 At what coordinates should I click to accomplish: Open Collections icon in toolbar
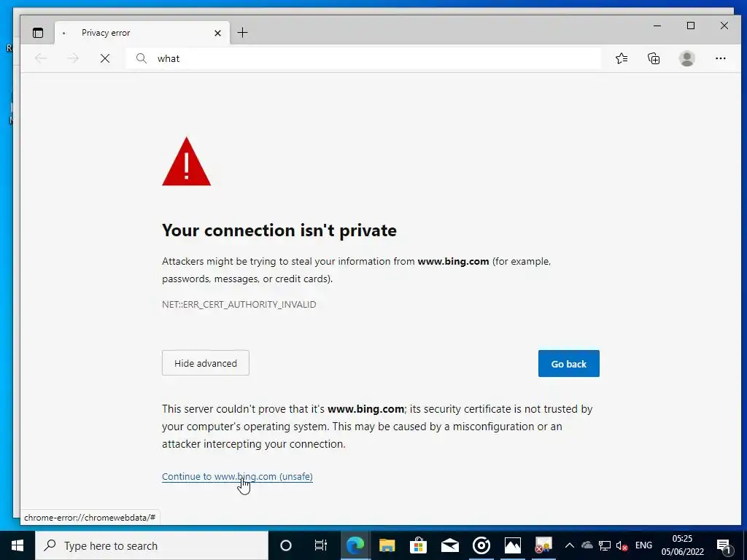(x=654, y=58)
